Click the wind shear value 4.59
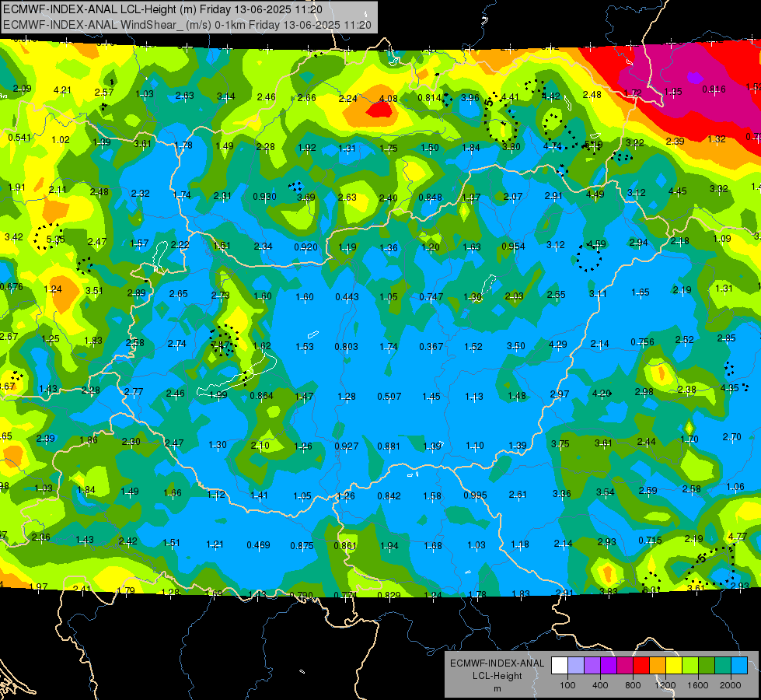This screenshot has height=700, width=761. pyautogui.click(x=596, y=244)
